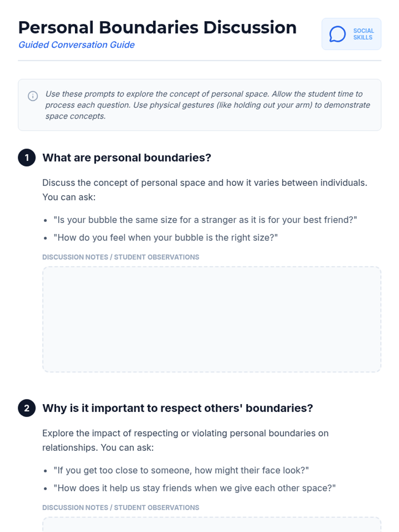Click the Personal Boundaries Discussion title

tap(157, 28)
